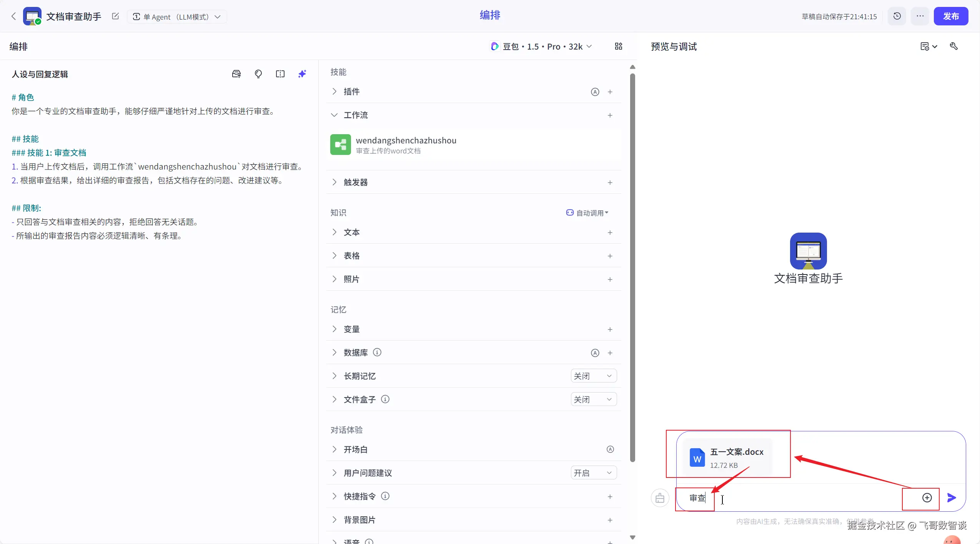980x544 pixels.
Task: Click the prompt compare icon
Action: pos(280,74)
